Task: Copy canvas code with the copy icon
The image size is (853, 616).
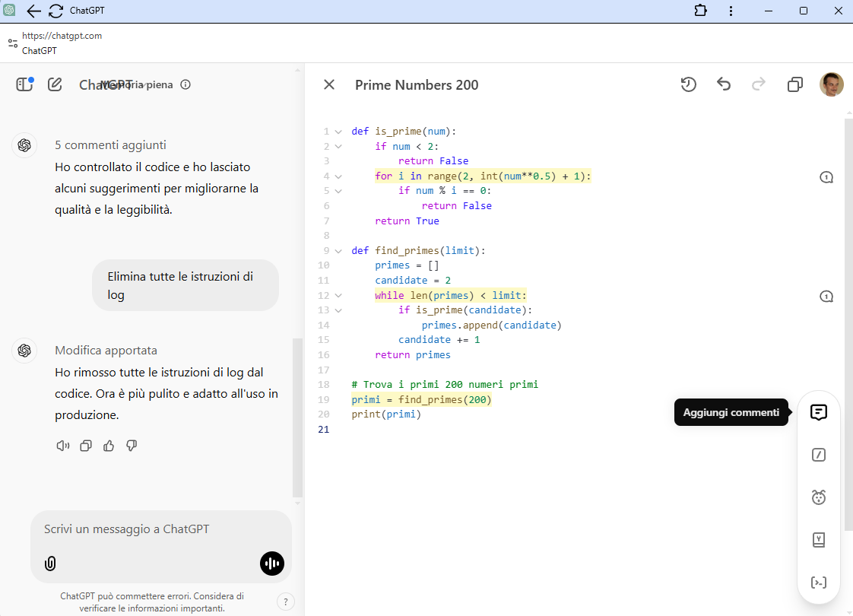Action: (795, 84)
